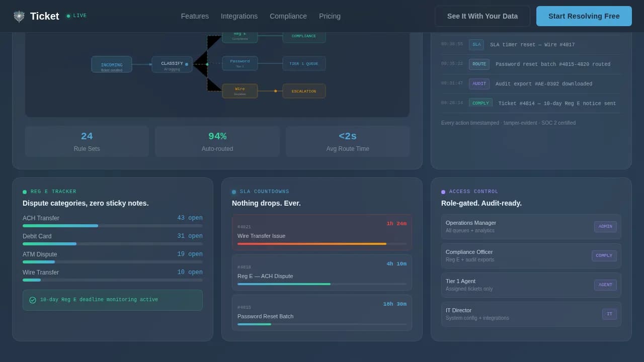Click the Start Resolving Free button

pyautogui.click(x=584, y=16)
